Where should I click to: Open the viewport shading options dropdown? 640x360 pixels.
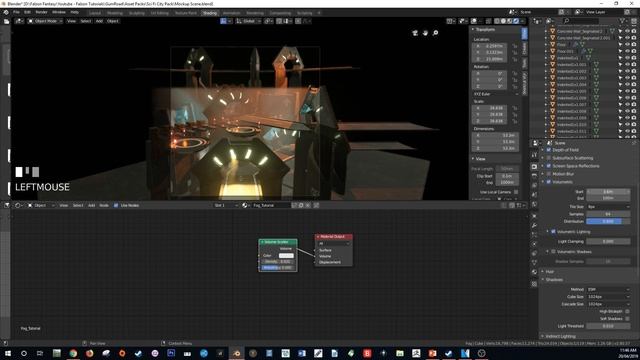pyautogui.click(x=522, y=21)
